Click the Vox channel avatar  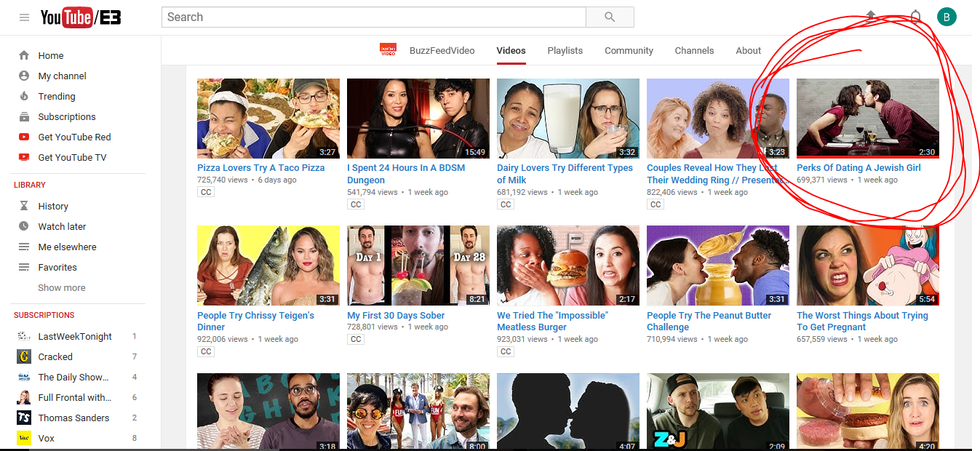tap(24, 439)
